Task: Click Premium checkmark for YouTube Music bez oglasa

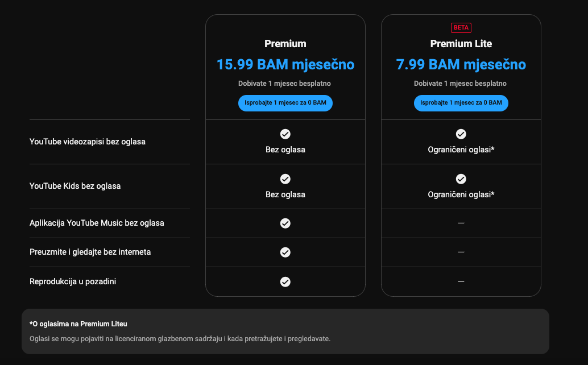Action: 285,223
